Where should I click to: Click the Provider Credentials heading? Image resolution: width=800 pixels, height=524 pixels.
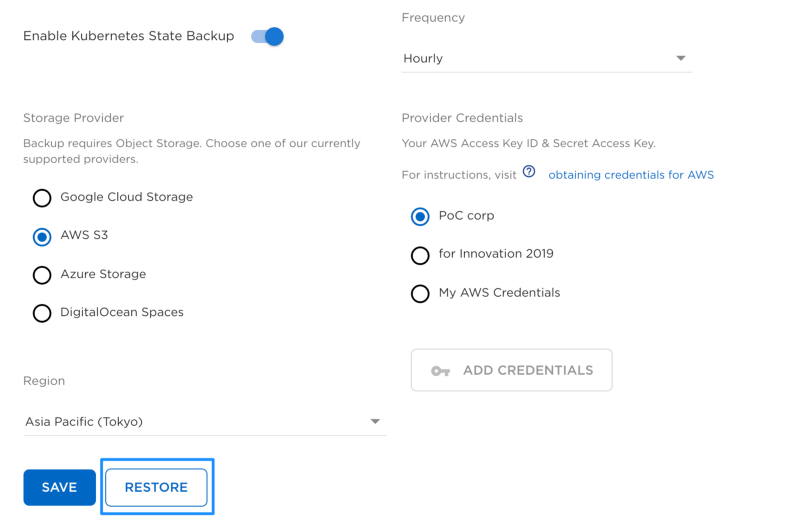click(462, 118)
